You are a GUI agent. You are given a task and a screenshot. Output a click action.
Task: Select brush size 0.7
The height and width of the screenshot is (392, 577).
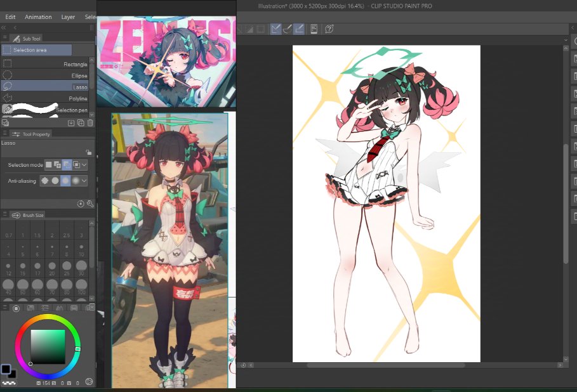[x=8, y=230]
